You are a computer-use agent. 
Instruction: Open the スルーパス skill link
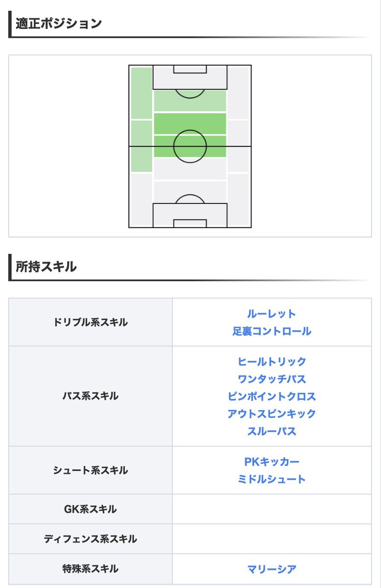pos(272,431)
